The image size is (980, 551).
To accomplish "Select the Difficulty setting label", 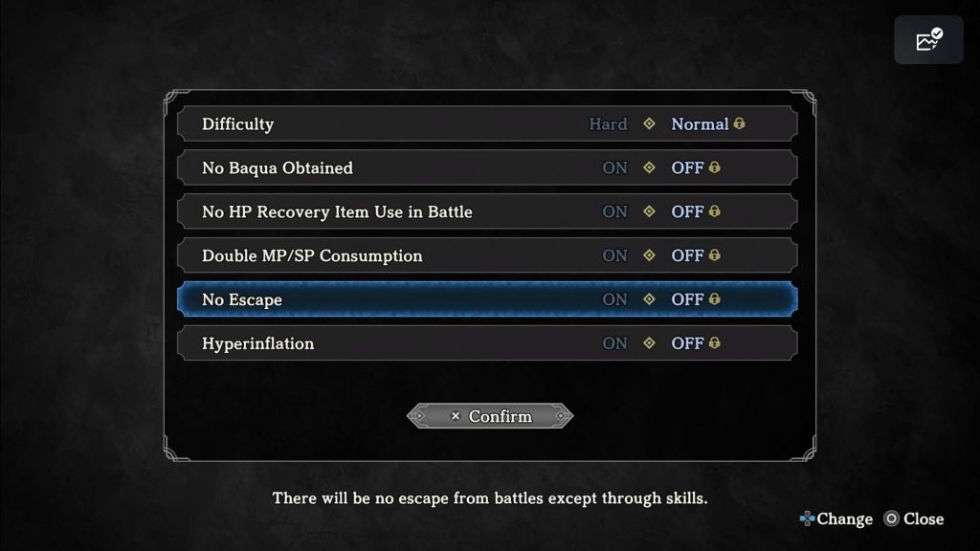I will click(x=237, y=124).
